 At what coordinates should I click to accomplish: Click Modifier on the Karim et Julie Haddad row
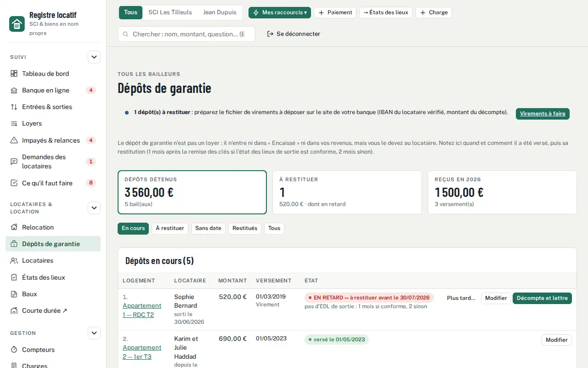point(557,340)
